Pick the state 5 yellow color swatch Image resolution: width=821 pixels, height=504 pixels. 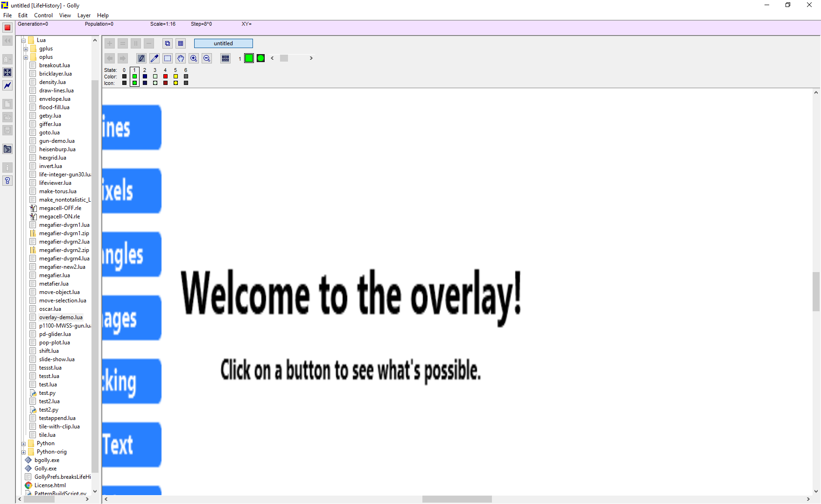(x=175, y=77)
